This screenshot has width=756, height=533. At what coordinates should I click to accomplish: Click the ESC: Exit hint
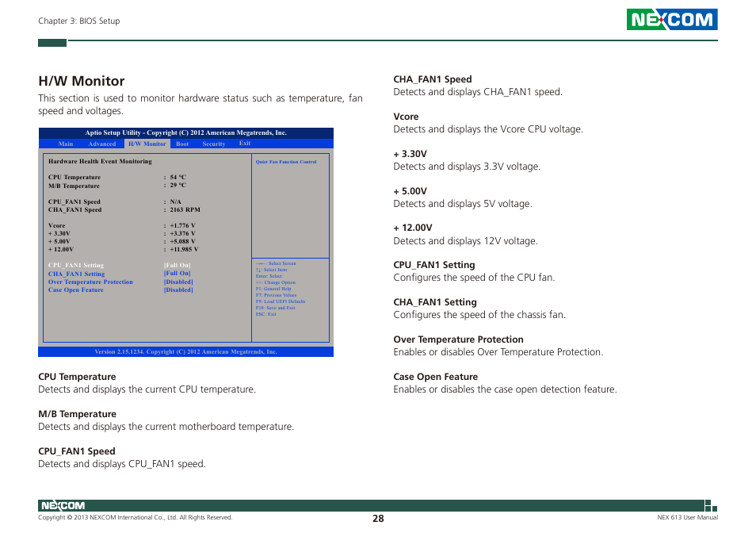point(265,313)
